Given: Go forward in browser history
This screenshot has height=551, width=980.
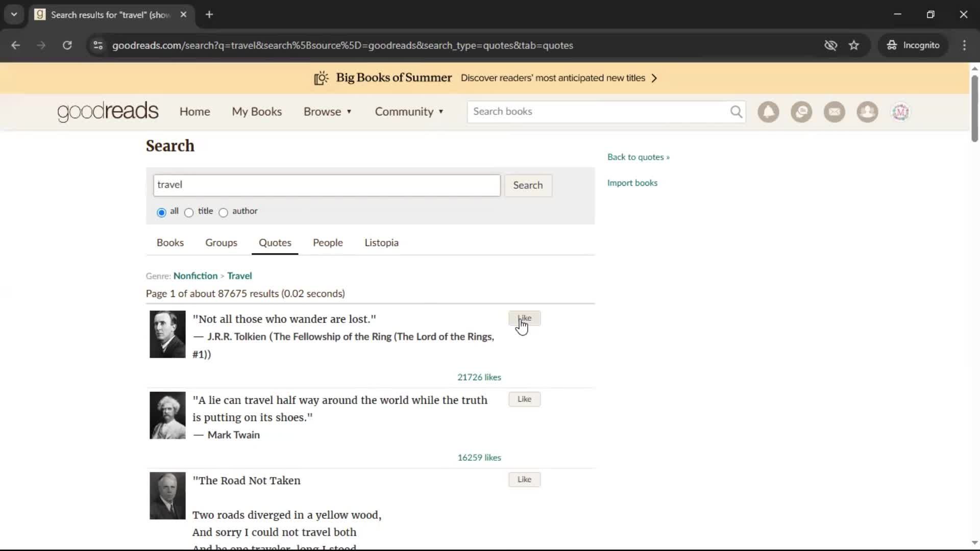Looking at the screenshot, I should [x=41, y=45].
